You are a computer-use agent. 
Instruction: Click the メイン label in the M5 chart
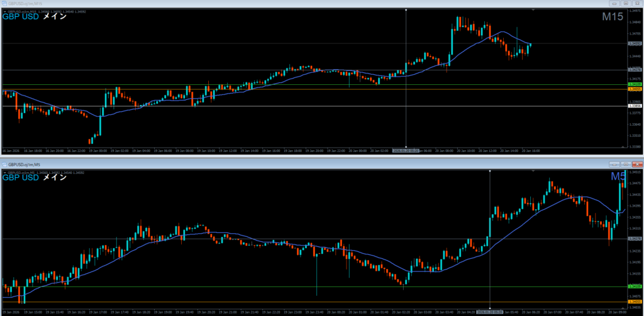(54, 177)
